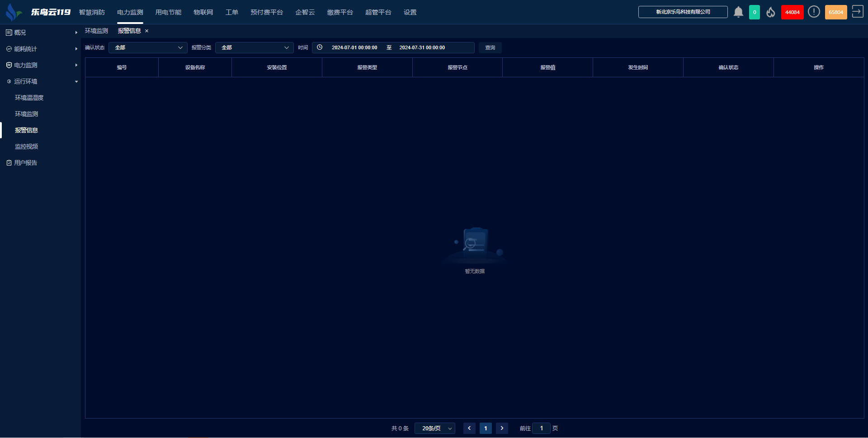Open the 20条/页 page size dropdown
Viewport: 868px width, 438px height.
click(x=434, y=428)
